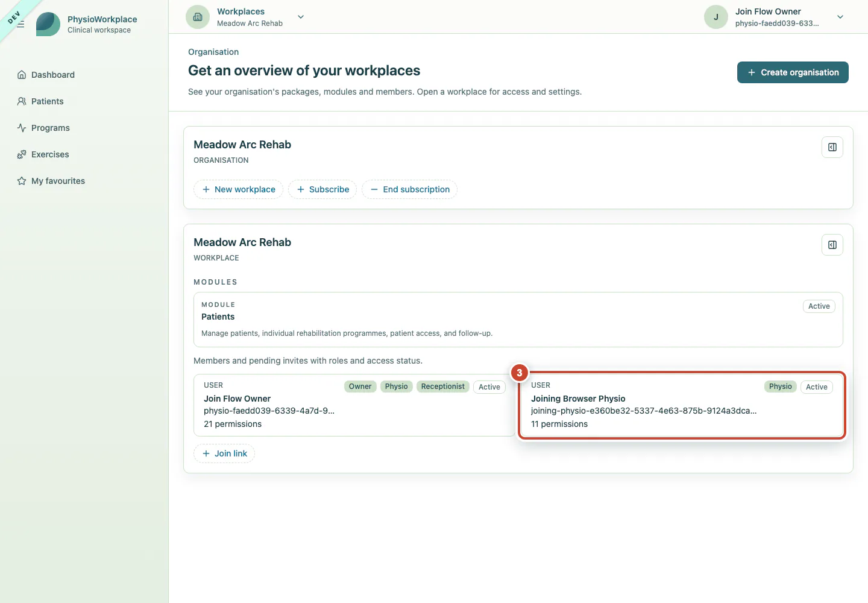This screenshot has height=603, width=868.
Task: Click the Create organisation button
Action: click(x=793, y=72)
